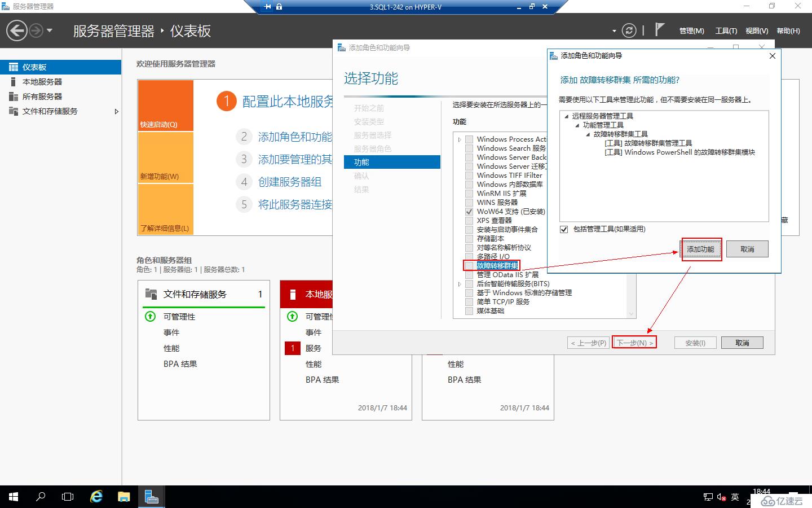This screenshot has height=508, width=812.
Task: Tick the Windows 内部数据库 checkbox
Action: click(469, 185)
